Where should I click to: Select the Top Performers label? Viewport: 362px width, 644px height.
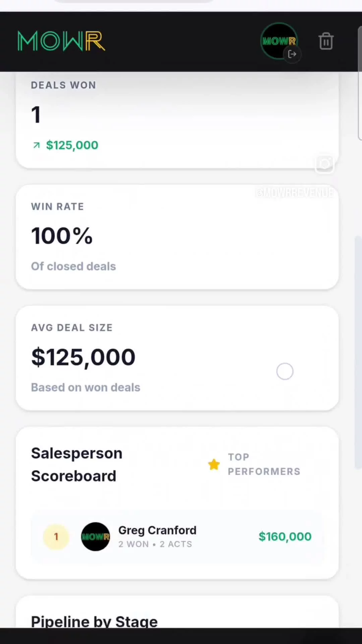pyautogui.click(x=264, y=465)
